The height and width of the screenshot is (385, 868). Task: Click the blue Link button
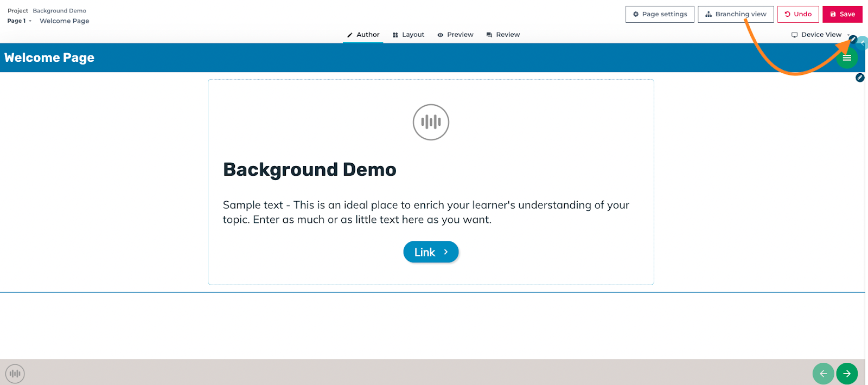[431, 252]
